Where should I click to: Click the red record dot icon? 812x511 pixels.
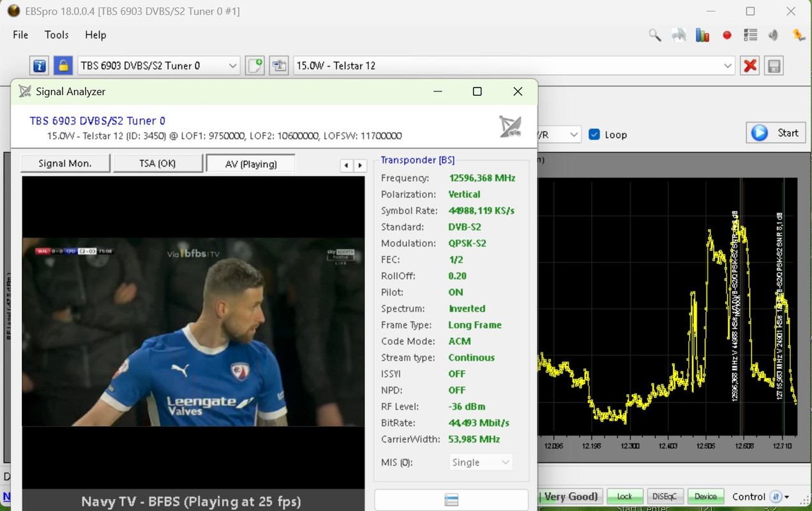coord(726,35)
